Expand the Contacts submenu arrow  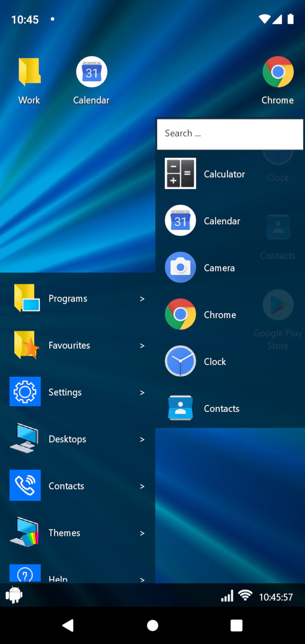tap(142, 487)
